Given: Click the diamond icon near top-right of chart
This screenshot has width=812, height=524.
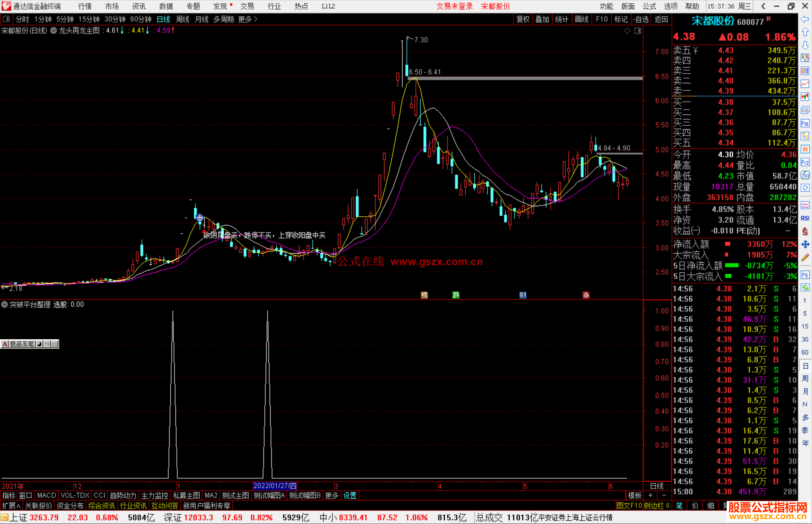Looking at the screenshot, I should point(627,31).
